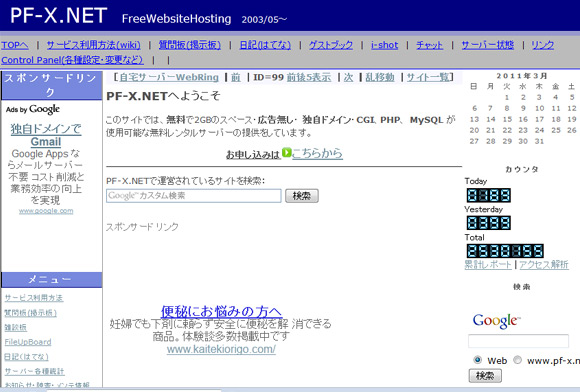Screen dimensions: 580x392
Task: Focus the Google カスタム検索 input field
Action: point(194,196)
